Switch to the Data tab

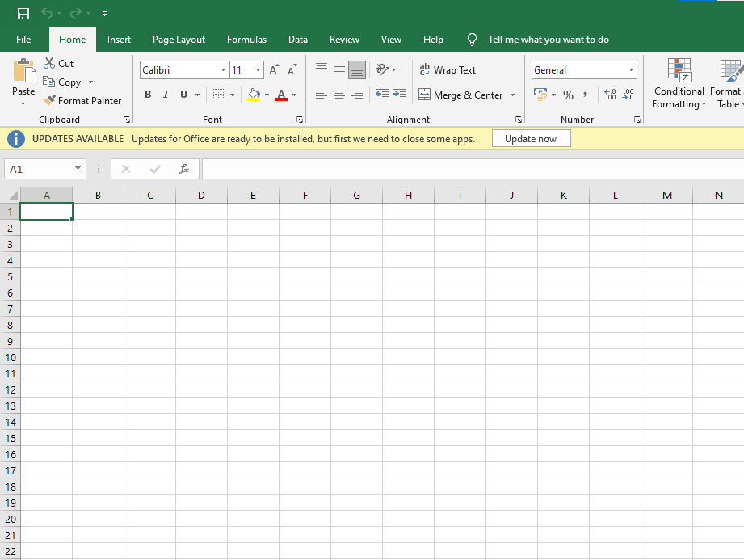pos(298,40)
